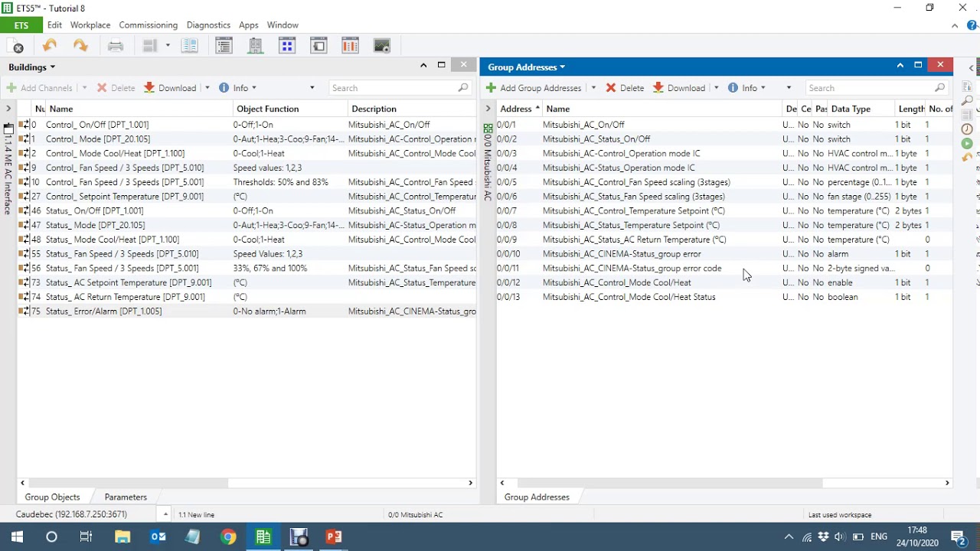Click Delete in Group Addresses toolbar
980x551 pixels.
[x=625, y=88]
